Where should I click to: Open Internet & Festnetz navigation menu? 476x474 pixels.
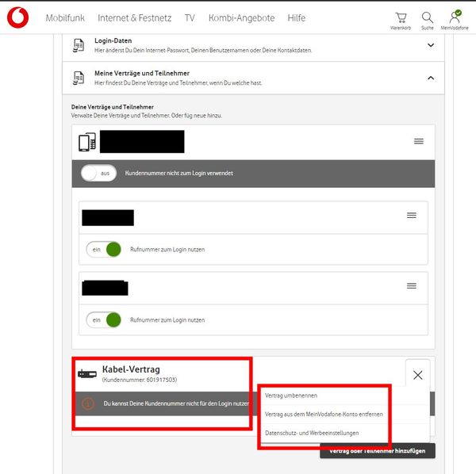click(x=135, y=18)
